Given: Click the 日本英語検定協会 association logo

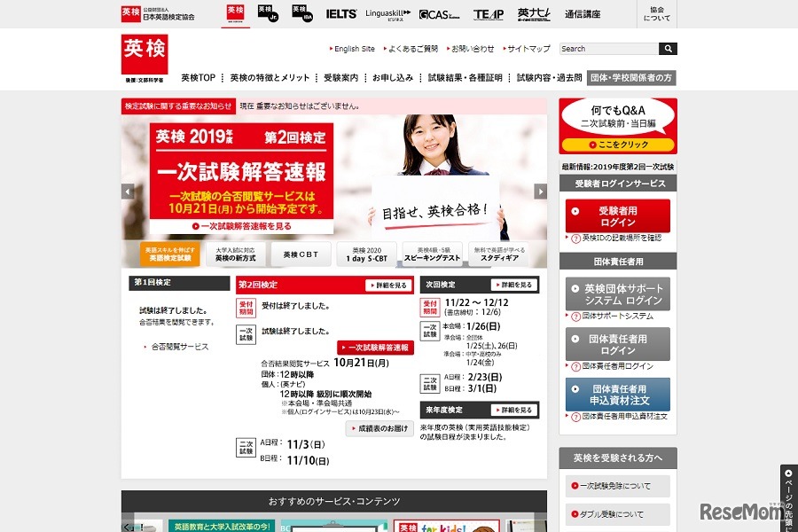Looking at the screenshot, I should (x=159, y=14).
